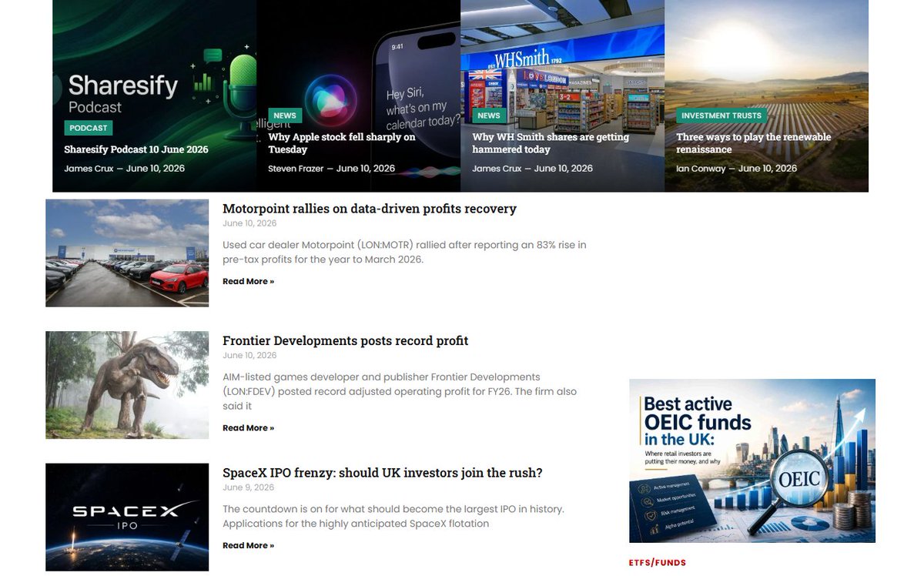Select author Steven Frazer on the Apple card
This screenshot has width=924, height=576.
pos(296,168)
